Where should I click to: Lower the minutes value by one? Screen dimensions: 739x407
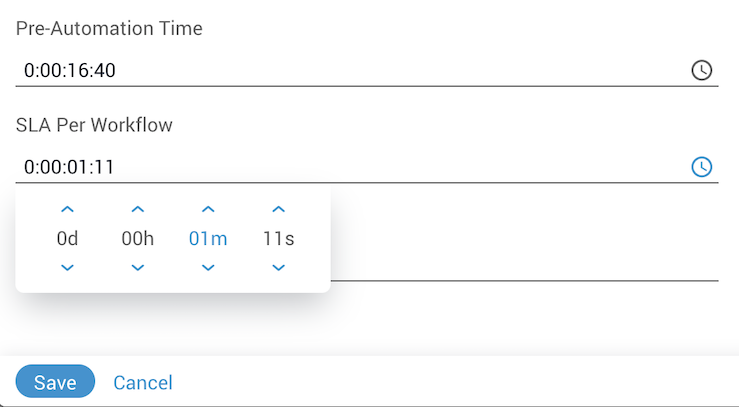click(x=208, y=268)
